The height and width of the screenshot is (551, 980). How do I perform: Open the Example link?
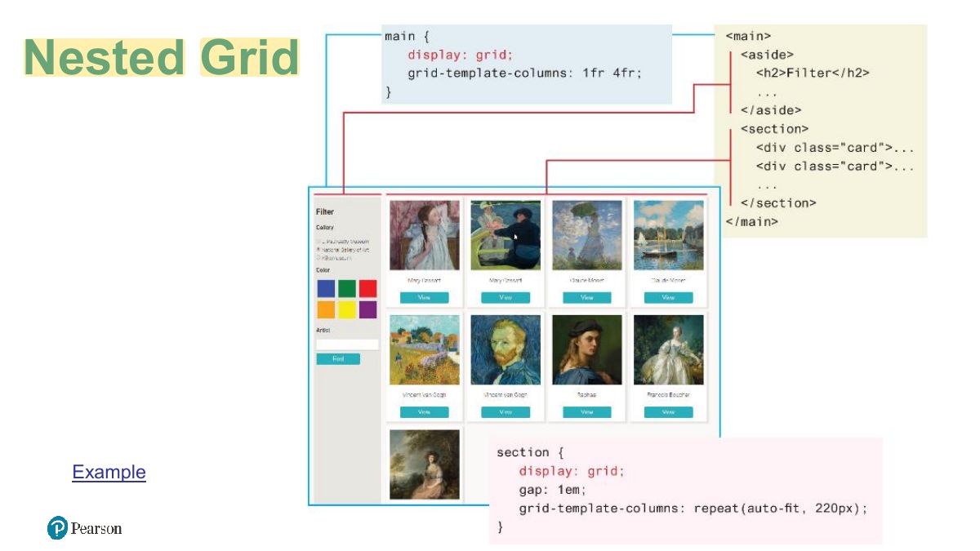[x=109, y=472]
